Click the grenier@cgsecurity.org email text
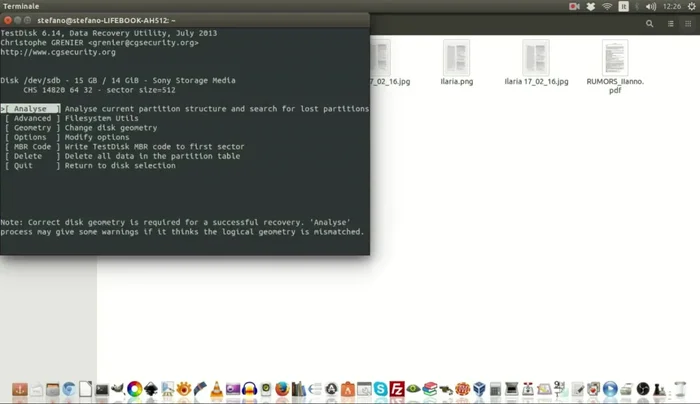 point(143,43)
